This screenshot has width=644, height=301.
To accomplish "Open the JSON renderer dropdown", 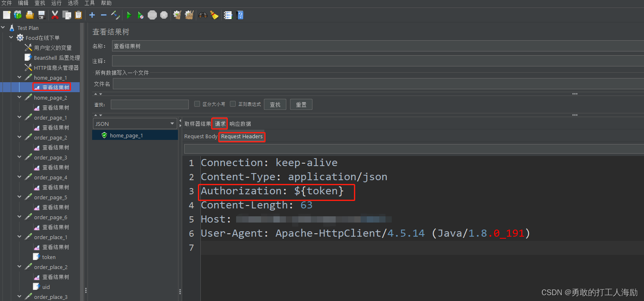I will tap(135, 124).
